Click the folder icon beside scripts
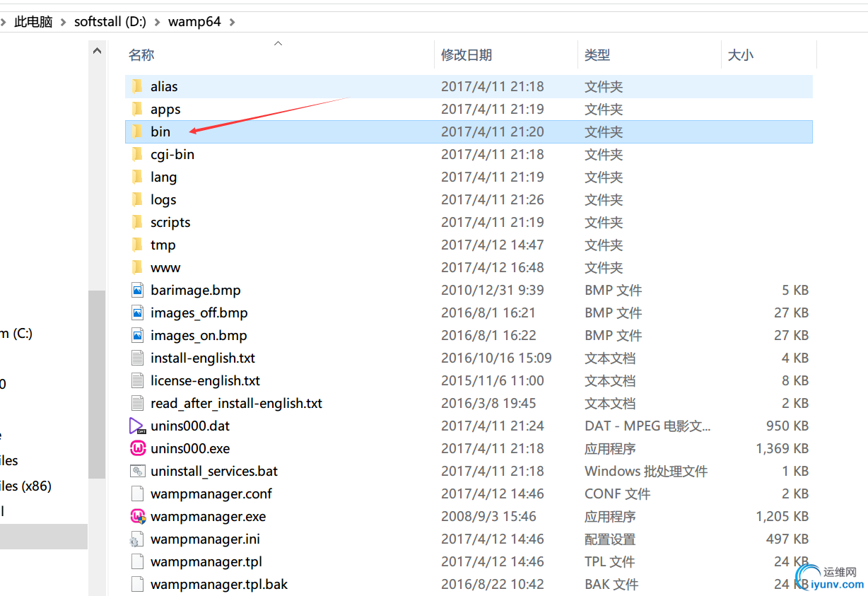 click(137, 222)
